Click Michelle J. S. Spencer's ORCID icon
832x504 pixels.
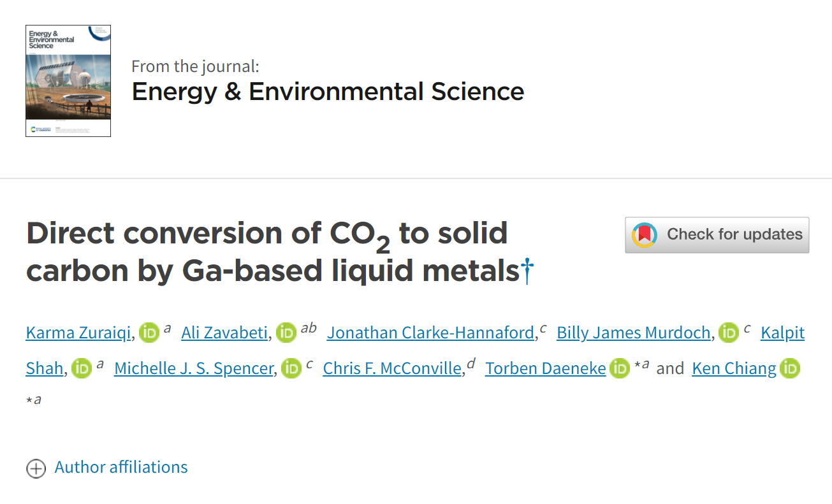coord(291,368)
